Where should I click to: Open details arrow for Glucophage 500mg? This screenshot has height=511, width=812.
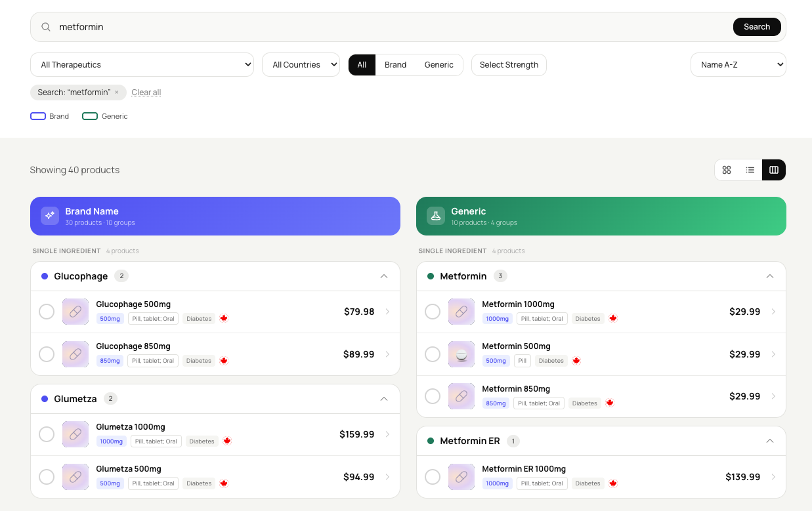pyautogui.click(x=387, y=312)
